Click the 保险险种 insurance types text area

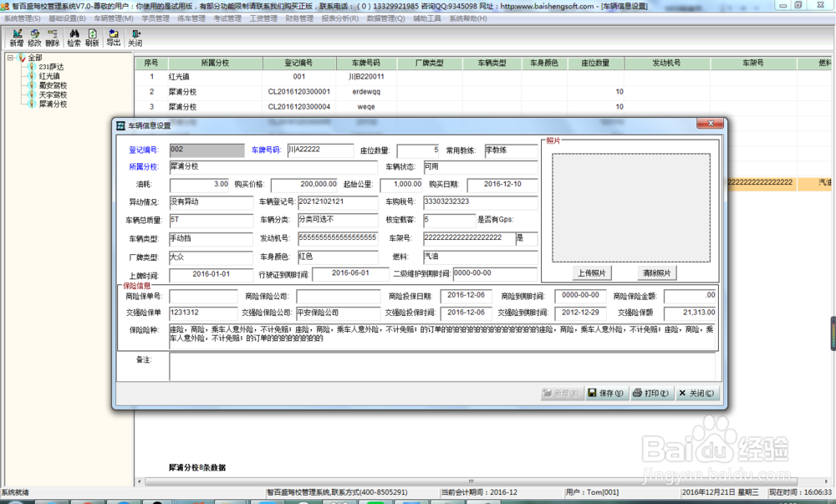click(442, 336)
